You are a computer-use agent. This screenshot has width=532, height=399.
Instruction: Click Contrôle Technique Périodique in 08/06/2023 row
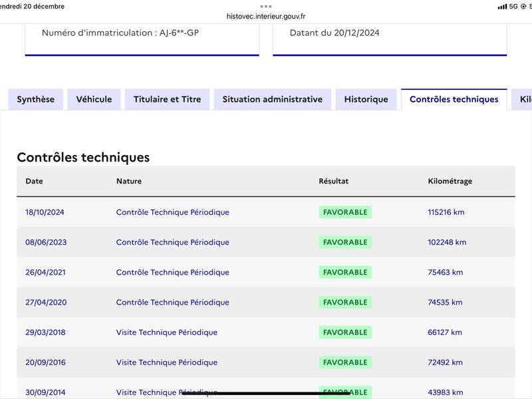click(173, 242)
